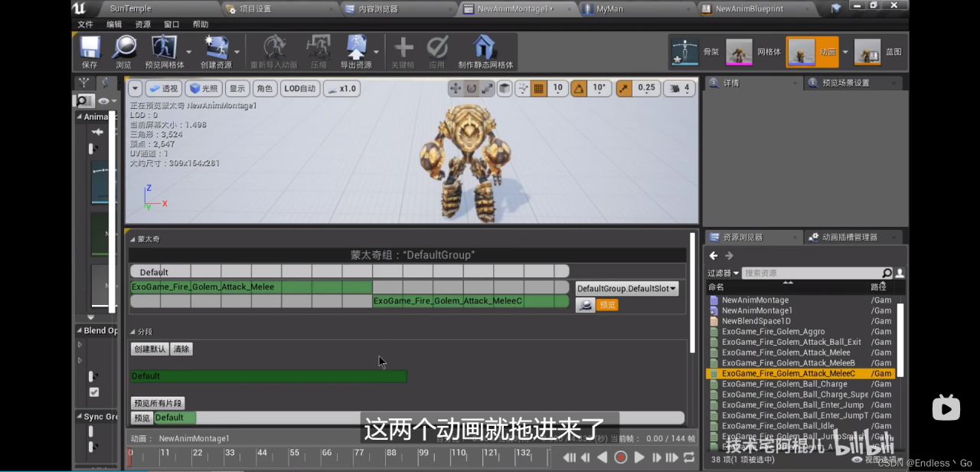Click the search magnifier in asset browser
Screen dimensions: 980x472
887,273
